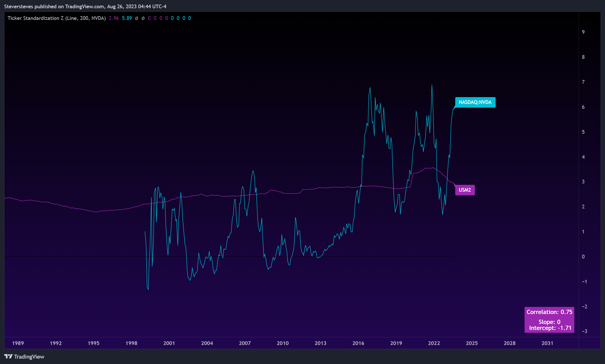Click the 2007 time axis label
Screen dimensions: 605x364
click(x=245, y=343)
